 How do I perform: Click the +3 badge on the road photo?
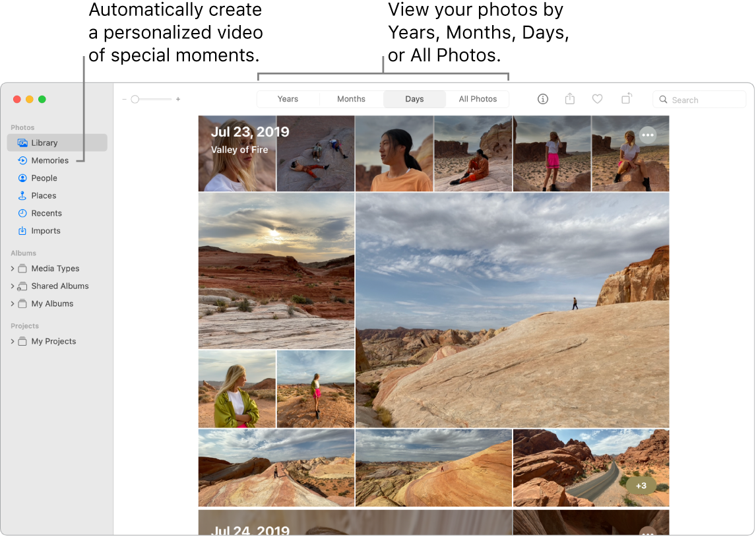pyautogui.click(x=641, y=485)
